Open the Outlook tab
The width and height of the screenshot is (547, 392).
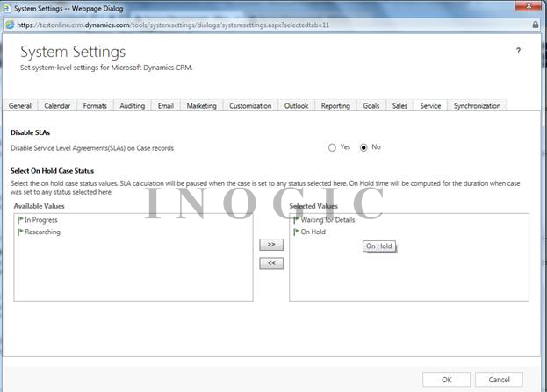click(296, 105)
